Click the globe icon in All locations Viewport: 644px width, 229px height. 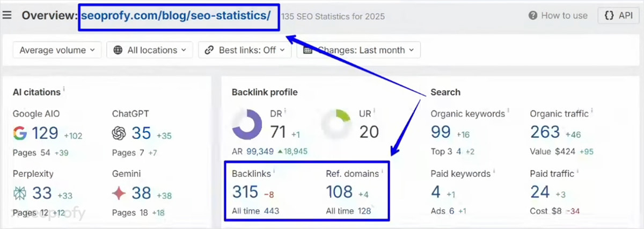[x=118, y=50]
